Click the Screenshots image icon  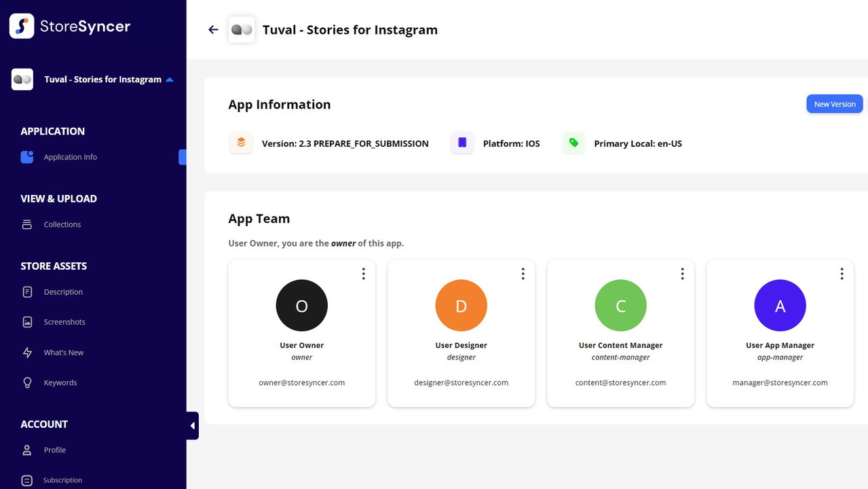click(x=27, y=322)
